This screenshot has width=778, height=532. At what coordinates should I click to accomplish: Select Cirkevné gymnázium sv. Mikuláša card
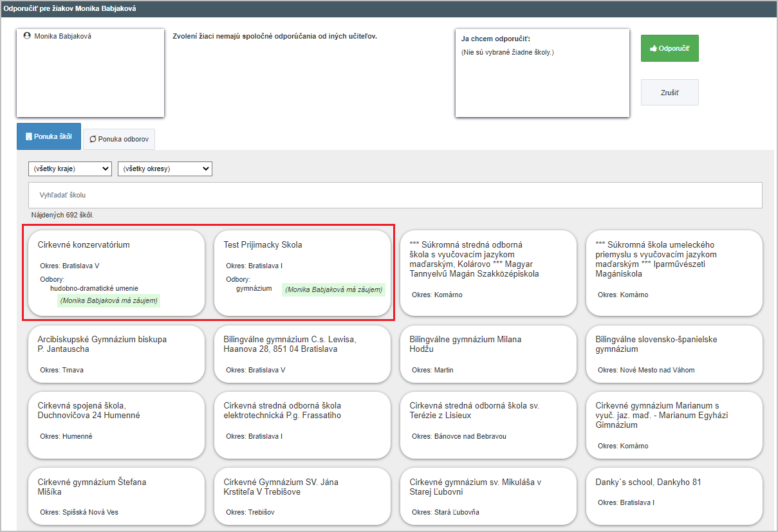488,496
